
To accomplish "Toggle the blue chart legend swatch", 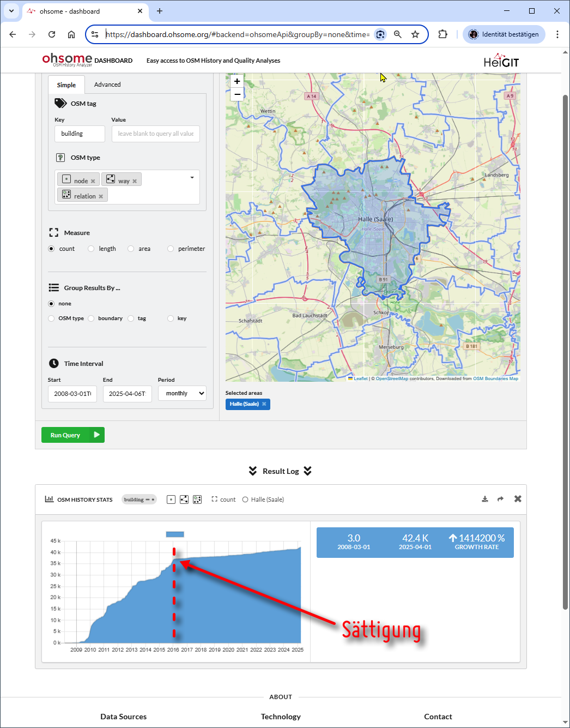I will [175, 534].
